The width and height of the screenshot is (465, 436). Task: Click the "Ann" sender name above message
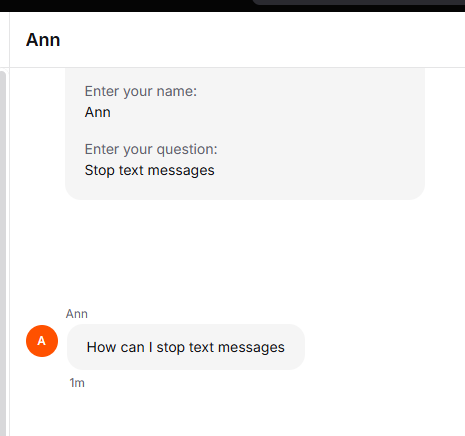click(77, 314)
